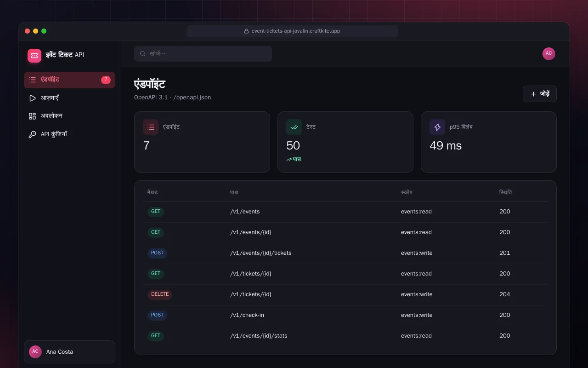Click the OpenAPI 3.1 · /openapi.json subtitle
Image resolution: width=588 pixels, height=368 pixels.
coord(173,98)
